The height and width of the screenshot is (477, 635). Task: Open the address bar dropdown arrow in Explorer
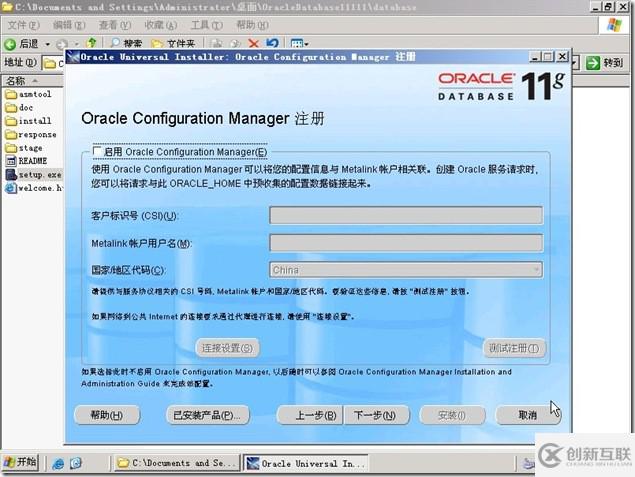click(575, 63)
